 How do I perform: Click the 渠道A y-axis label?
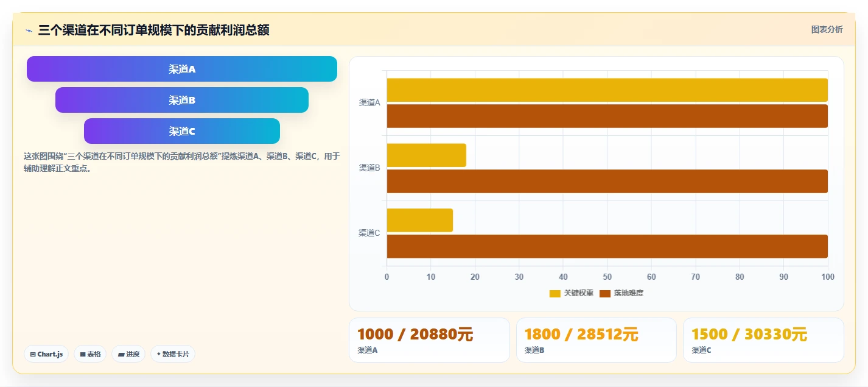point(369,103)
